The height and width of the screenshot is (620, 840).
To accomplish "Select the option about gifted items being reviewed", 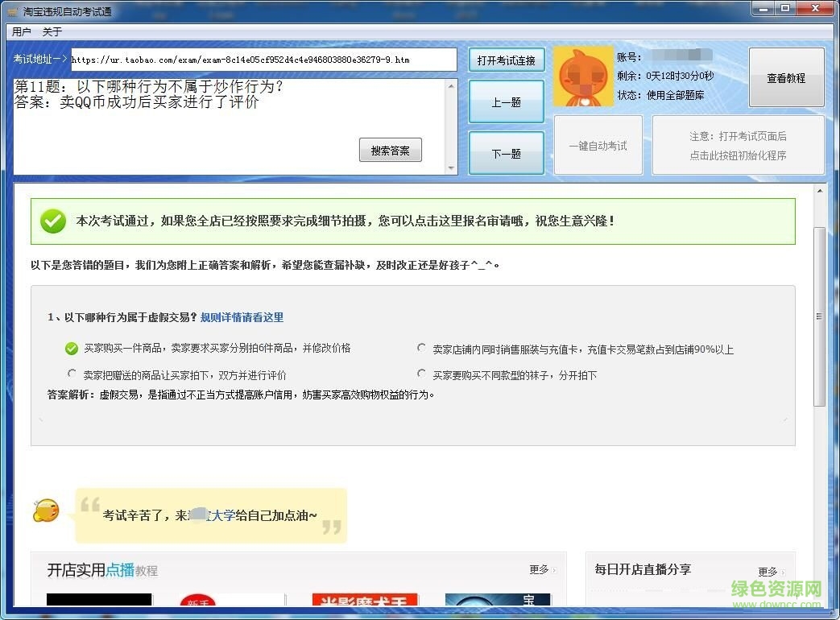I will click(72, 374).
